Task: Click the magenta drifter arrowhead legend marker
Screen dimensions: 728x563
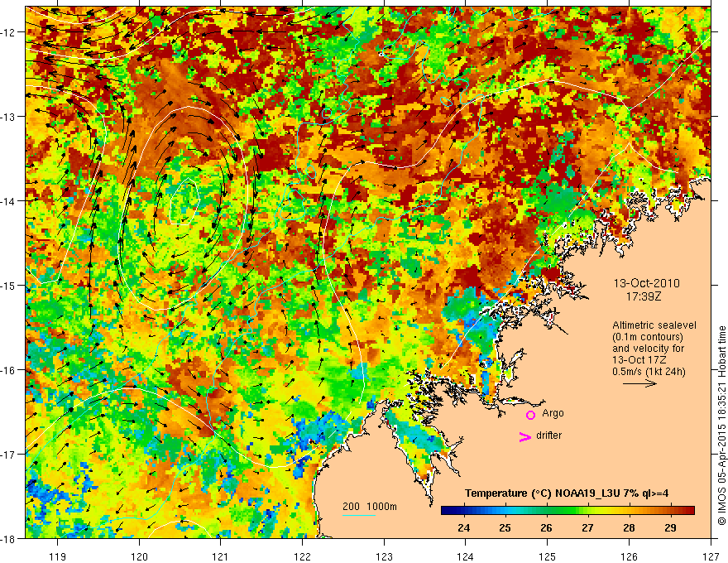Action: tap(525, 436)
